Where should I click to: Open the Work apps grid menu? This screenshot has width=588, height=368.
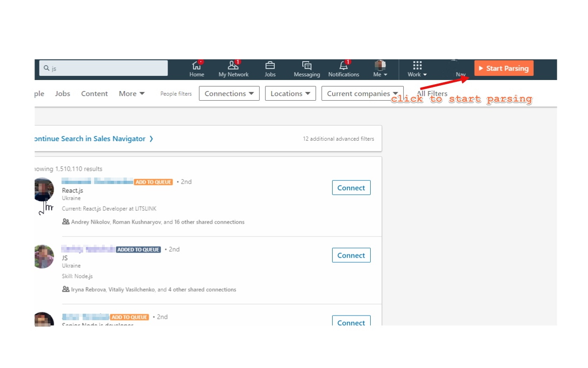click(417, 69)
